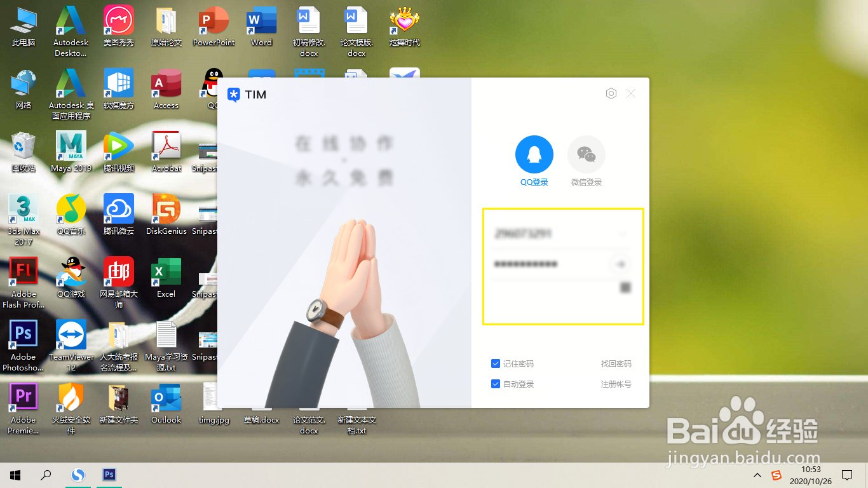Open 此电脑 desktop icon
The image size is (868, 488).
[24, 27]
